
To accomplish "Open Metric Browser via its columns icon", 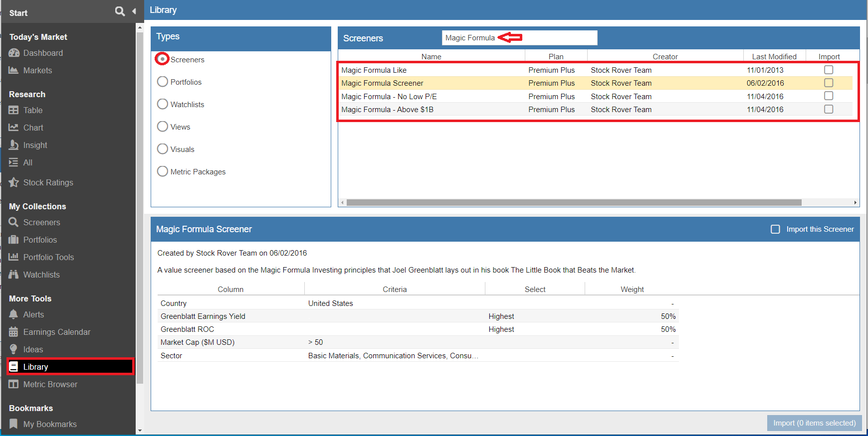I will (x=14, y=384).
